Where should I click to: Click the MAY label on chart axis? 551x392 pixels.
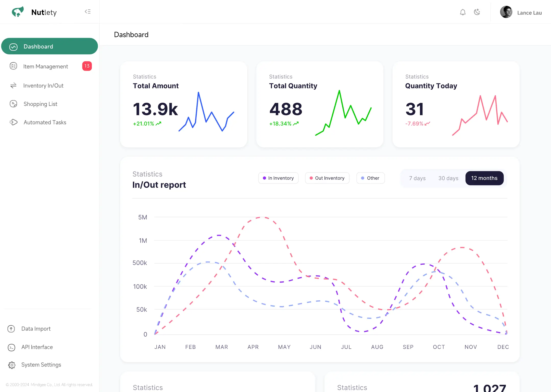pyautogui.click(x=284, y=347)
